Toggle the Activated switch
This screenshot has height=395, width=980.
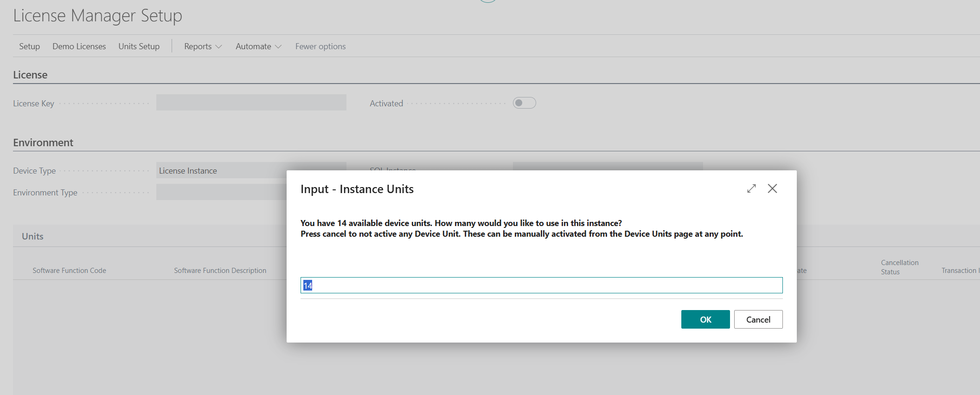524,103
